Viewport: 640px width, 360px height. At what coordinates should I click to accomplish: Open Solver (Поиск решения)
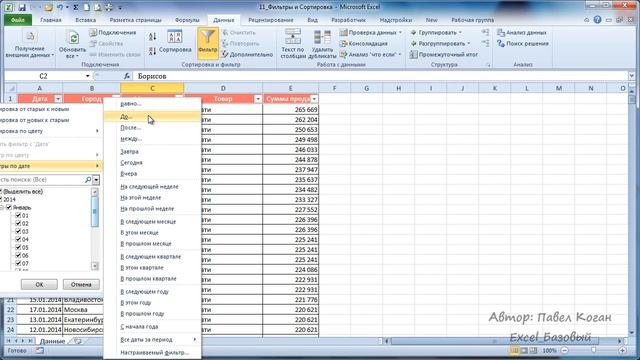coord(523,43)
